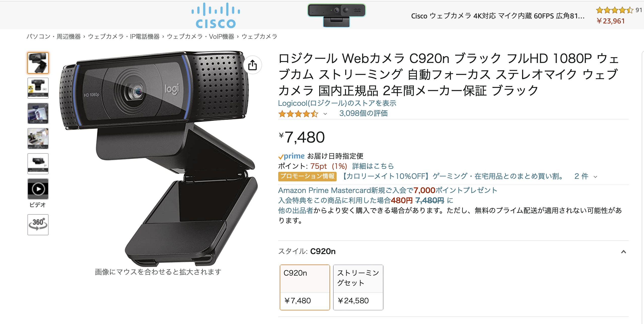This screenshot has height=324, width=644.
Task: Open the 3,098個の評価 reviews link
Action: pos(363,113)
